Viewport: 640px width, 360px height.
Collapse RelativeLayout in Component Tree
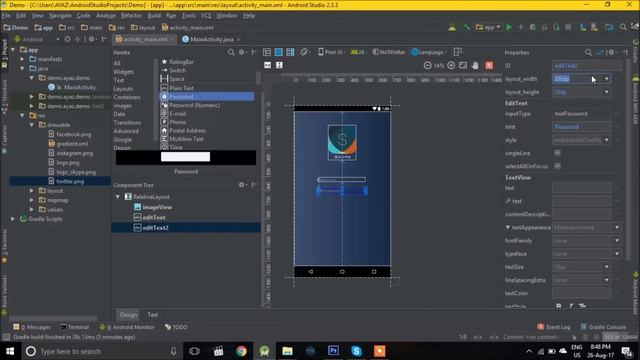coord(118,197)
